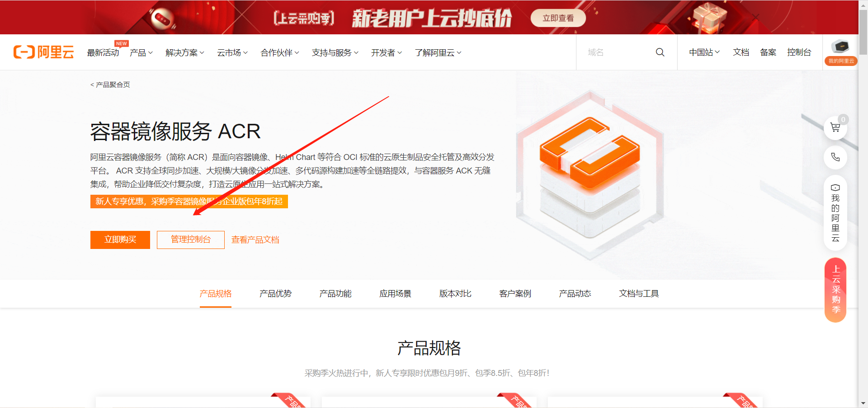
Task: Select the 文档与工具 tab
Action: (x=639, y=294)
